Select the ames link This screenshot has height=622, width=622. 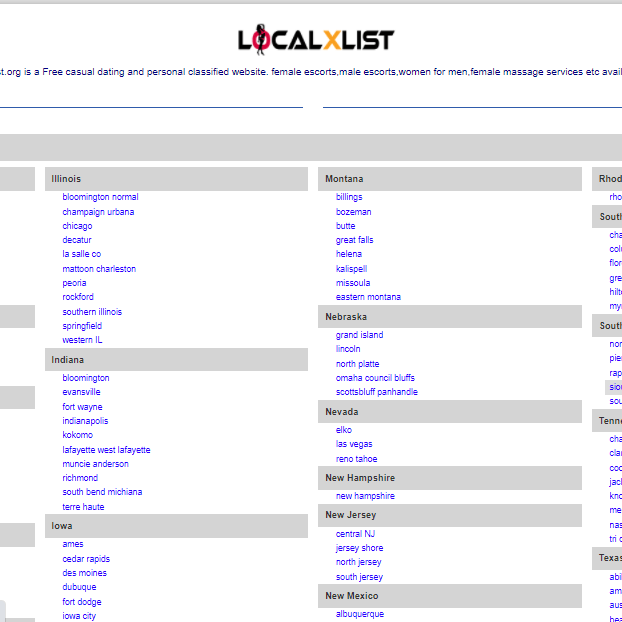coord(73,544)
